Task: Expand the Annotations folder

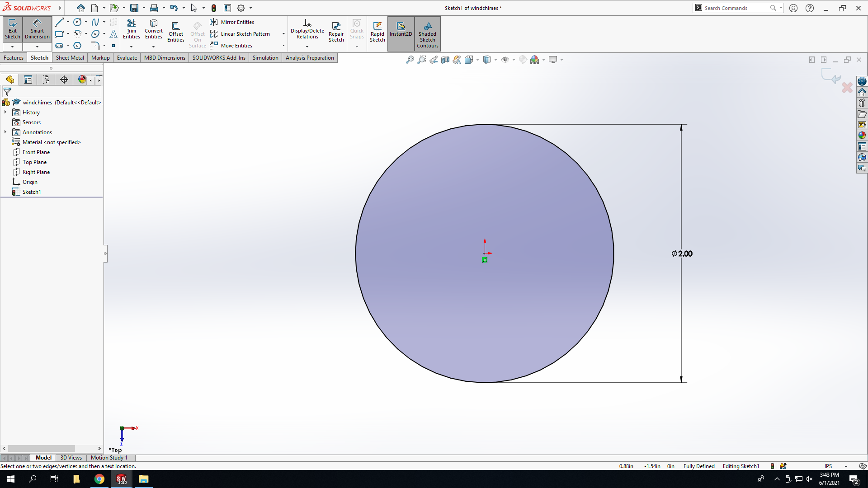Action: coord(5,132)
